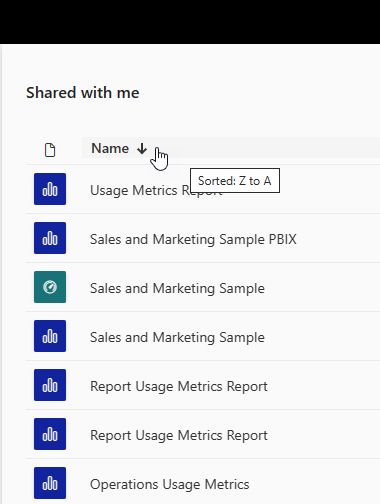The width and height of the screenshot is (380, 504).
Task: Click the file type column header icon
Action: coord(50,150)
